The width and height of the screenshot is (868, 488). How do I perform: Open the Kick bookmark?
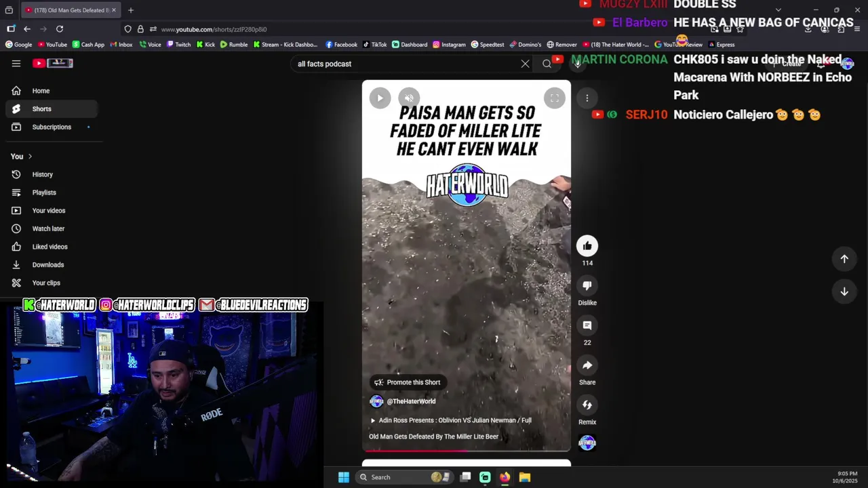[205, 45]
